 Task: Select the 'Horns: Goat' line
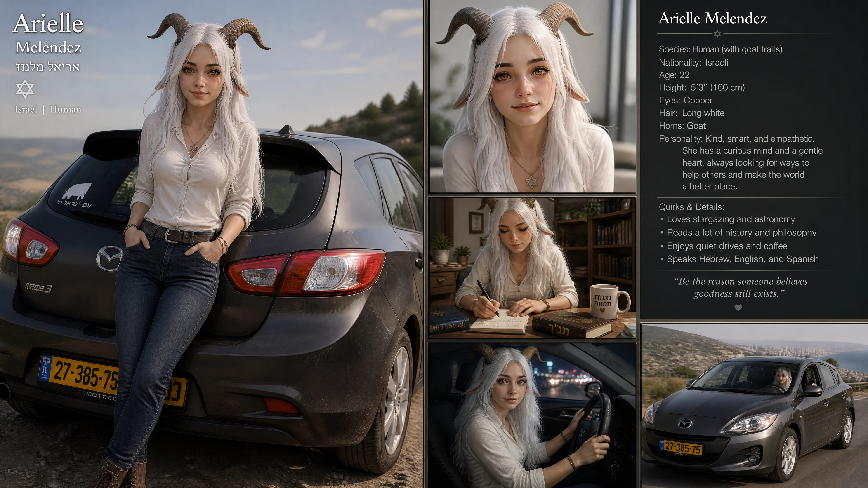682,126
